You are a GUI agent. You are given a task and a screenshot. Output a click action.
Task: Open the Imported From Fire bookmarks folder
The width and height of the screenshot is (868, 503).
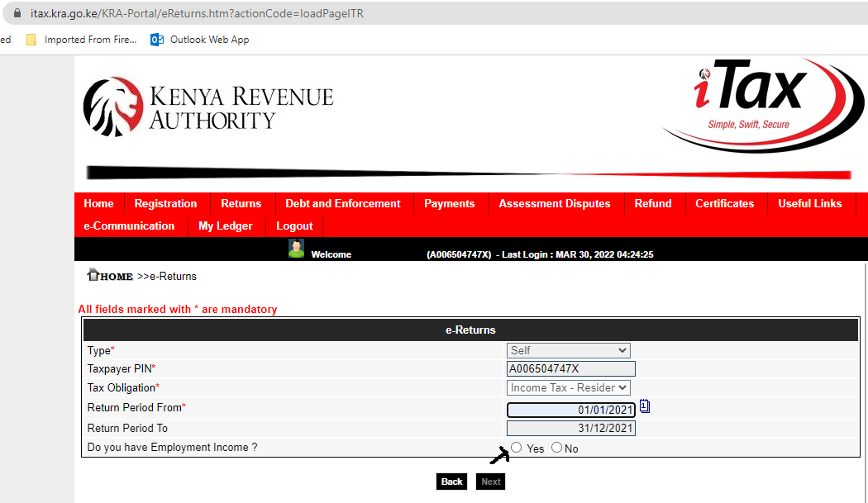[x=31, y=39]
